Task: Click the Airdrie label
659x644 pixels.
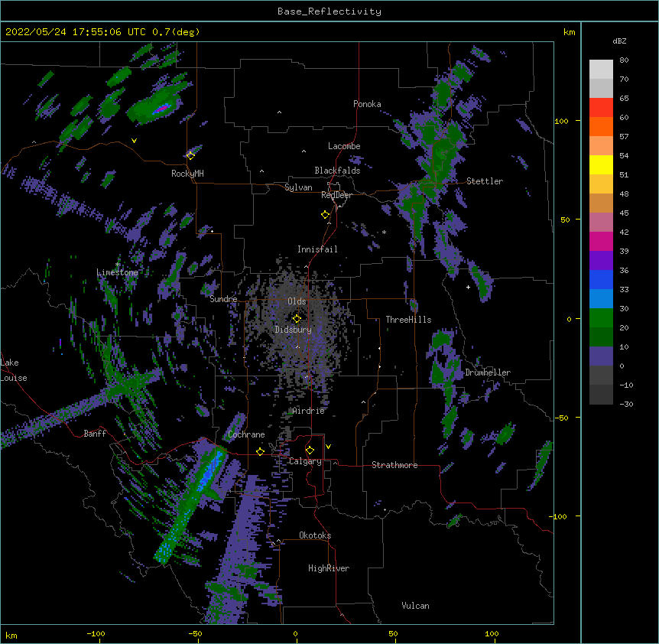Action: (309, 411)
